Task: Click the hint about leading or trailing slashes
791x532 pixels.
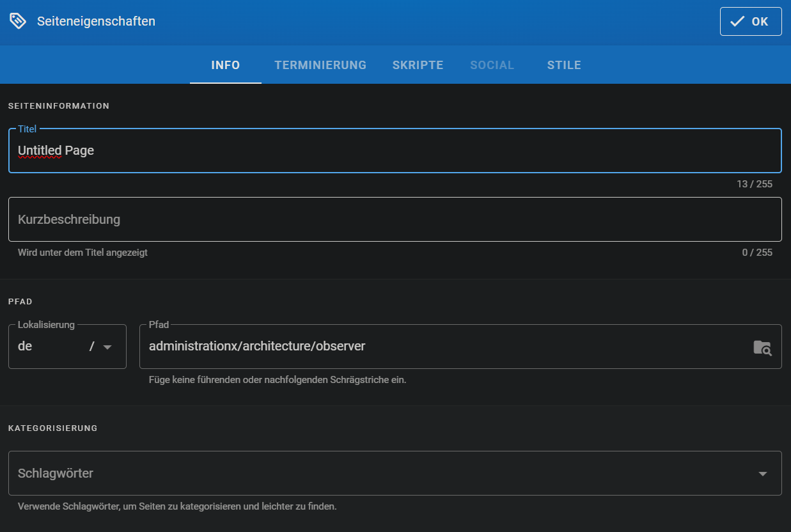Action: coord(278,380)
